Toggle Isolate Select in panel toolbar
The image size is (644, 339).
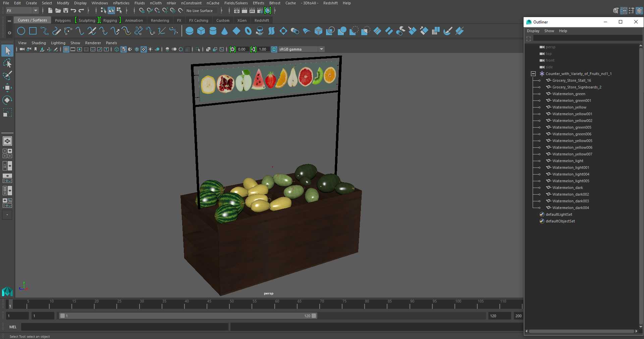pos(198,49)
